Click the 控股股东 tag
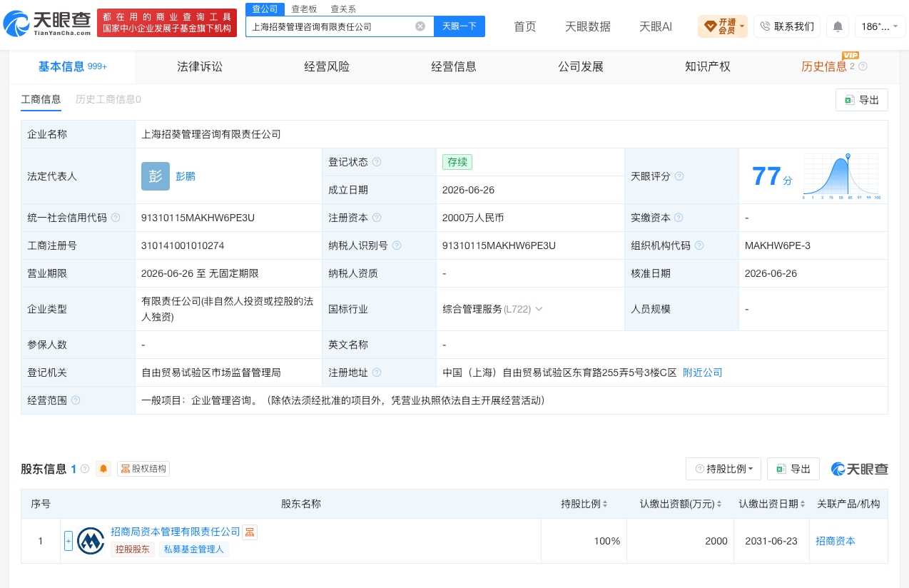This screenshot has width=909, height=588. [x=133, y=549]
